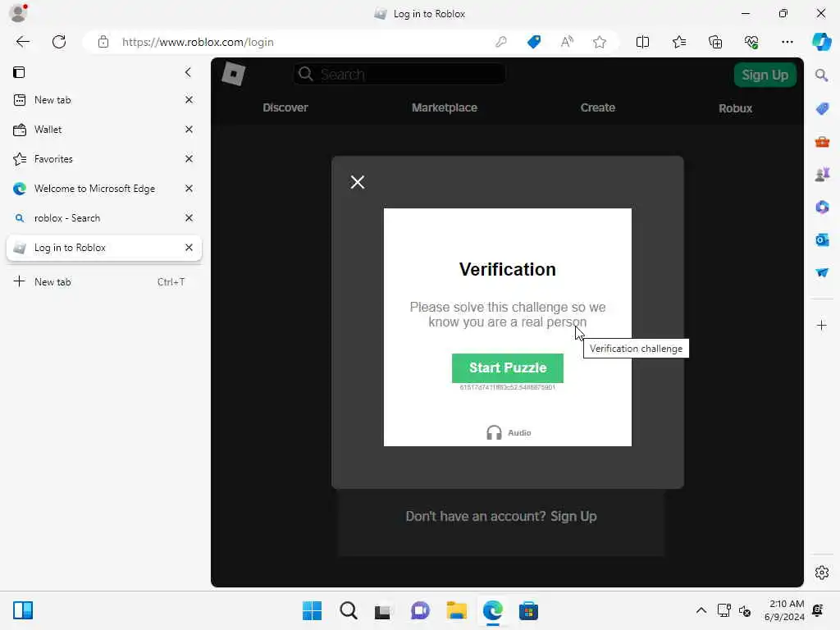The image size is (840, 630).
Task: Open the shopping price tag icon
Action: [534, 42]
